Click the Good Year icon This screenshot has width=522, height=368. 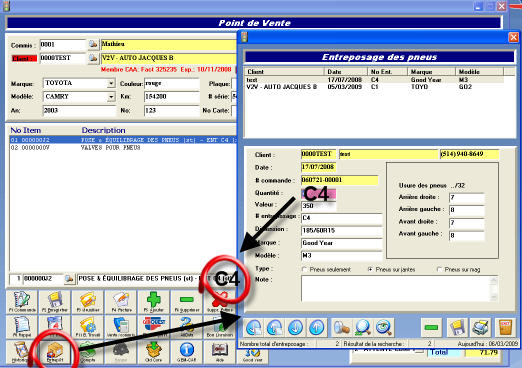pos(252,356)
